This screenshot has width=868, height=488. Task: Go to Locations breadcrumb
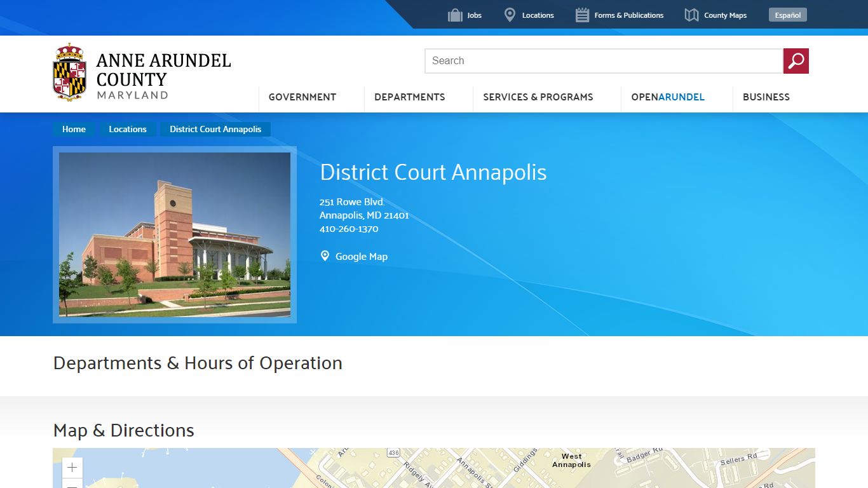128,129
